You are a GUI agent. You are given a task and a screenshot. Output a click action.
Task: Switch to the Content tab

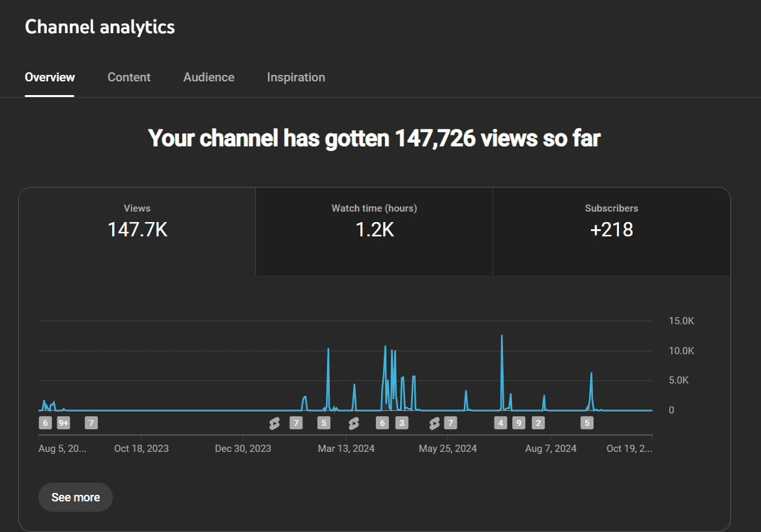pyautogui.click(x=129, y=77)
